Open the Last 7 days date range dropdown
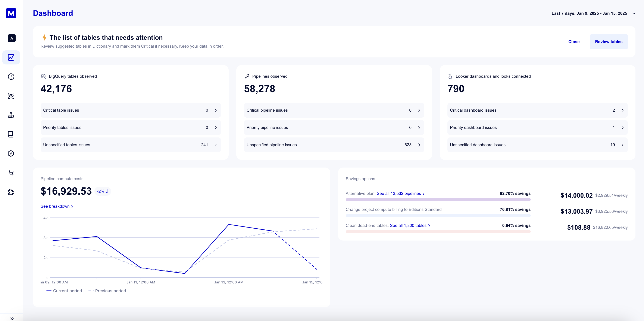The height and width of the screenshot is (321, 644). pyautogui.click(x=593, y=13)
